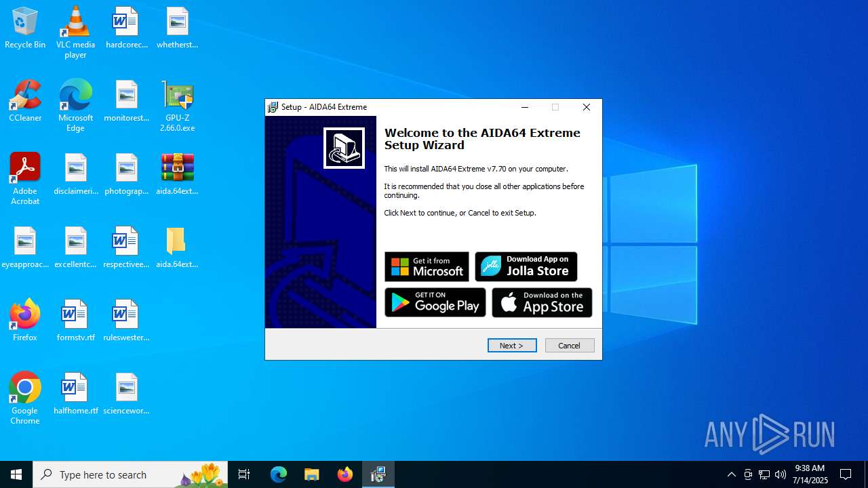Open the Jolla Store download badge
The height and width of the screenshot is (488, 868).
(x=526, y=266)
